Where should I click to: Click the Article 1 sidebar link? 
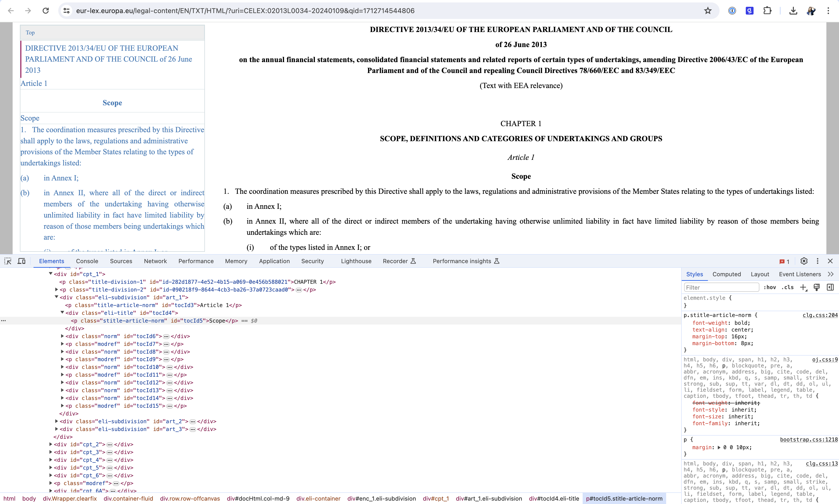click(x=34, y=83)
